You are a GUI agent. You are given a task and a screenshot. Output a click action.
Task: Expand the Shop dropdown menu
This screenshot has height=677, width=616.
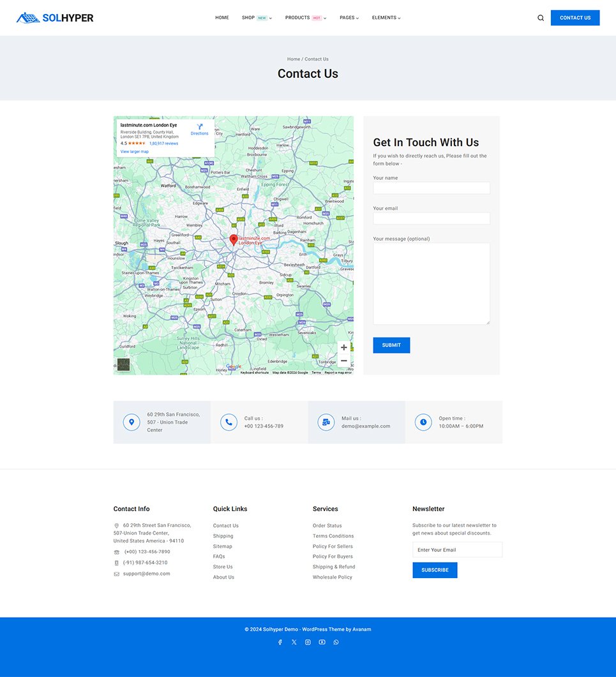[x=256, y=18]
